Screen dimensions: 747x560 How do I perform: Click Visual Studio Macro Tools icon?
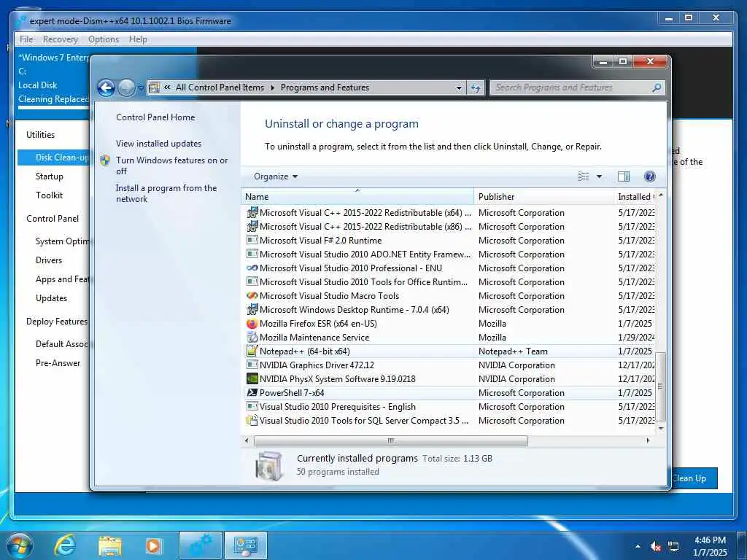252,296
